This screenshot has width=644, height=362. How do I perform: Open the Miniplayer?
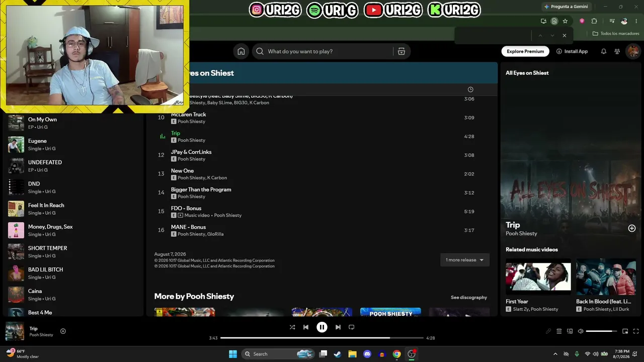[x=625, y=331]
